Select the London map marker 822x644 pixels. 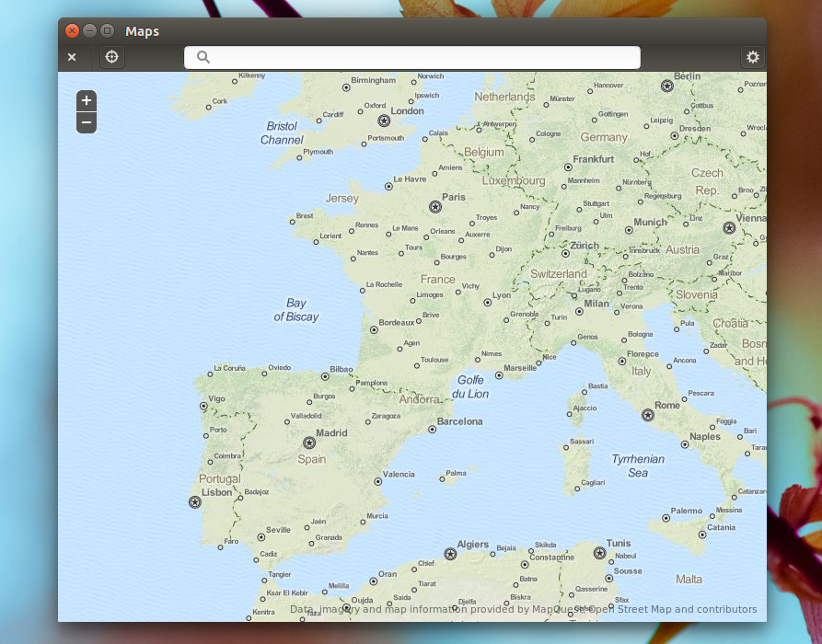[383, 120]
